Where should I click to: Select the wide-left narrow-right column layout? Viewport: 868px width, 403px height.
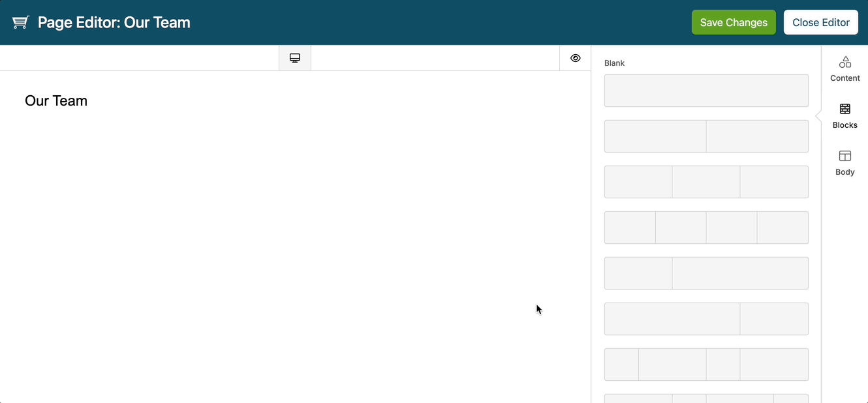(x=706, y=319)
